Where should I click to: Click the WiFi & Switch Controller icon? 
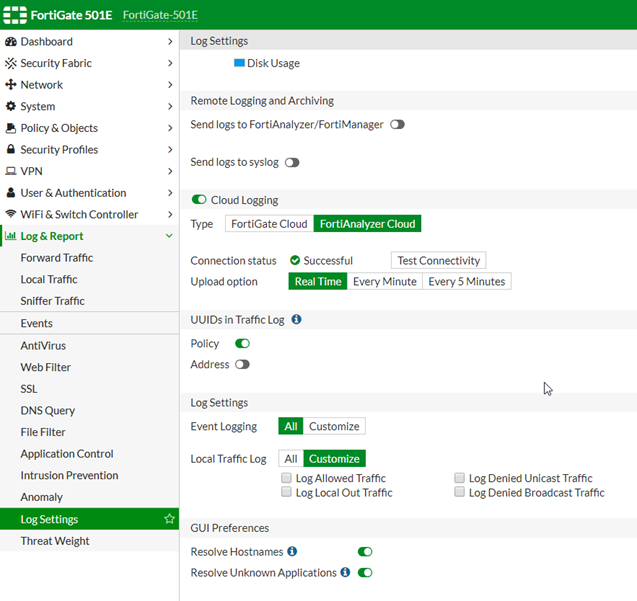(11, 214)
